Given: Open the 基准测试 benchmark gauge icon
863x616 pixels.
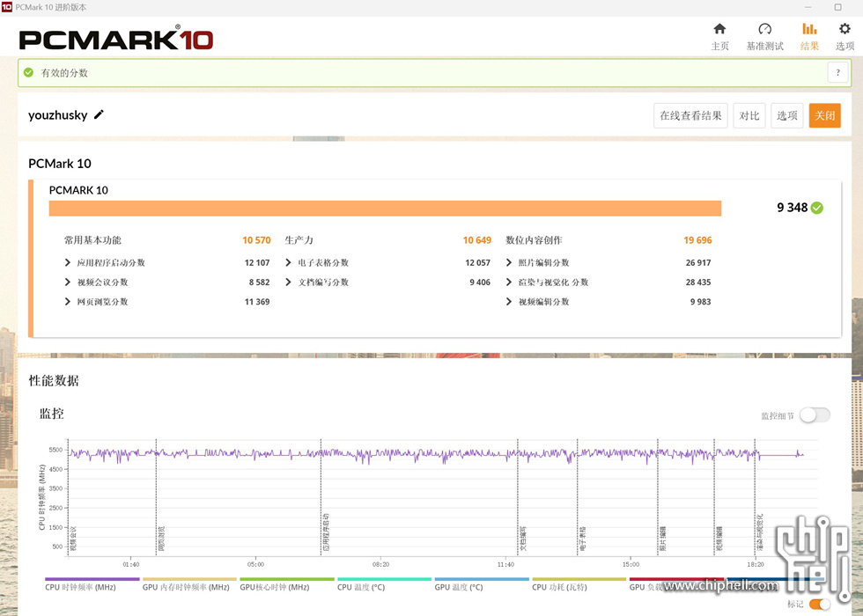Looking at the screenshot, I should click(764, 29).
